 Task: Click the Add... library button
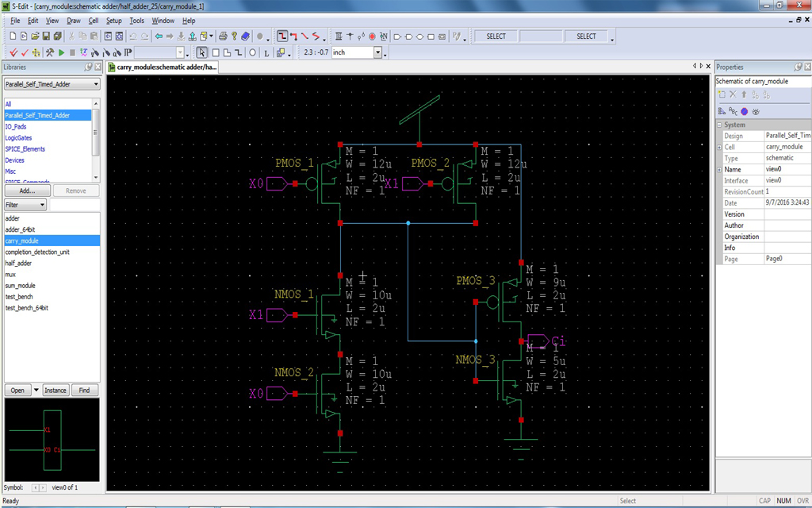click(28, 190)
